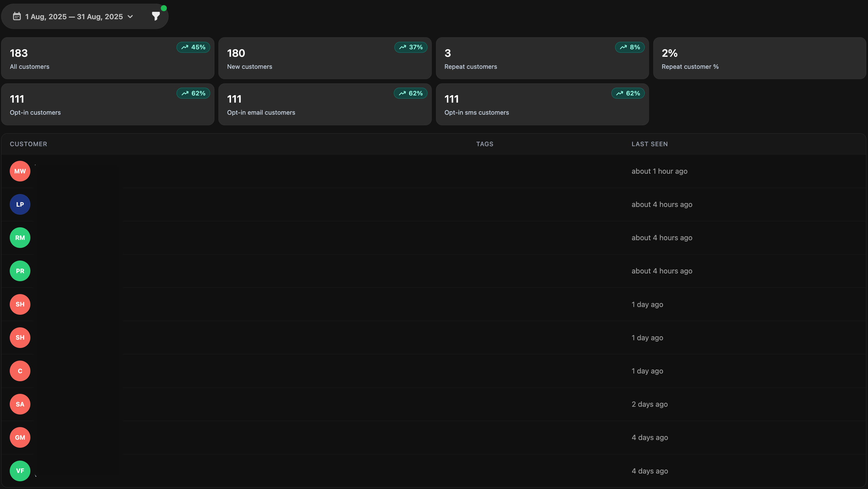Open the single-letter C customer avatar

(20, 371)
